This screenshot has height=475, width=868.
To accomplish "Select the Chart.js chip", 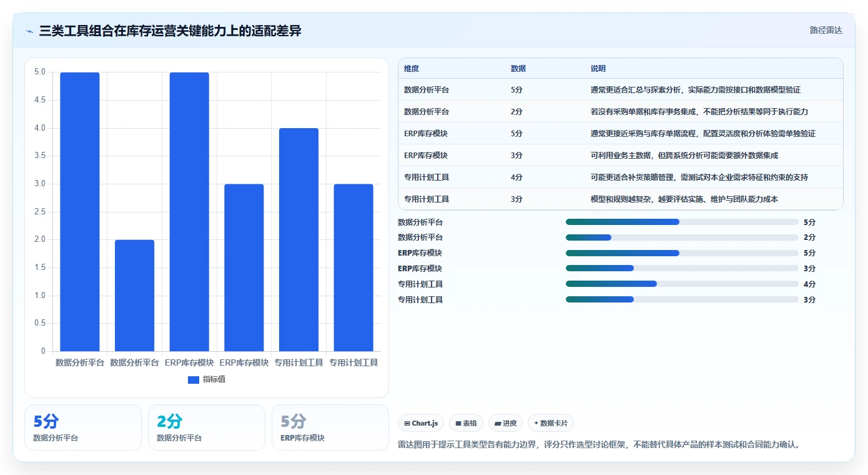I will pos(422,423).
